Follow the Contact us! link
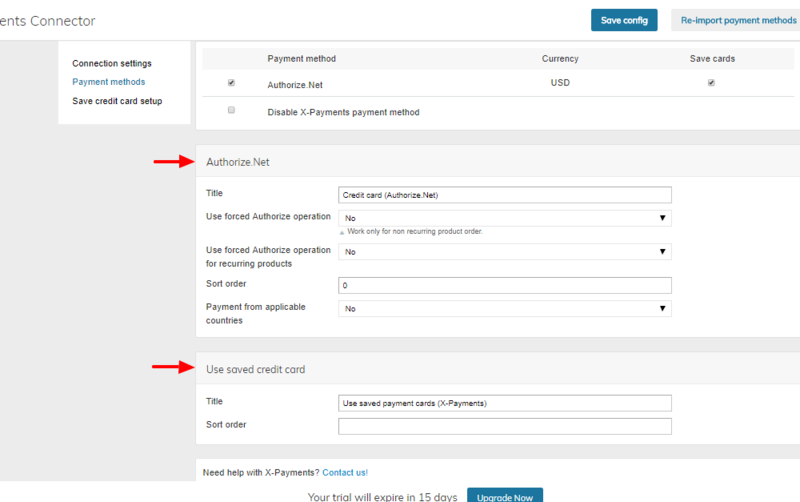The image size is (800, 502). coord(345,472)
